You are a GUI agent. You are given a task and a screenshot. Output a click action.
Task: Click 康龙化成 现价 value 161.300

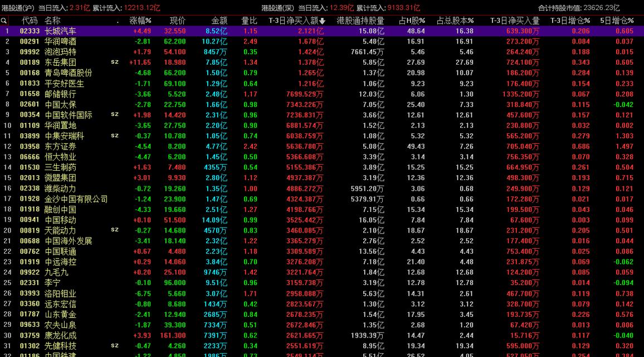[x=173, y=336]
